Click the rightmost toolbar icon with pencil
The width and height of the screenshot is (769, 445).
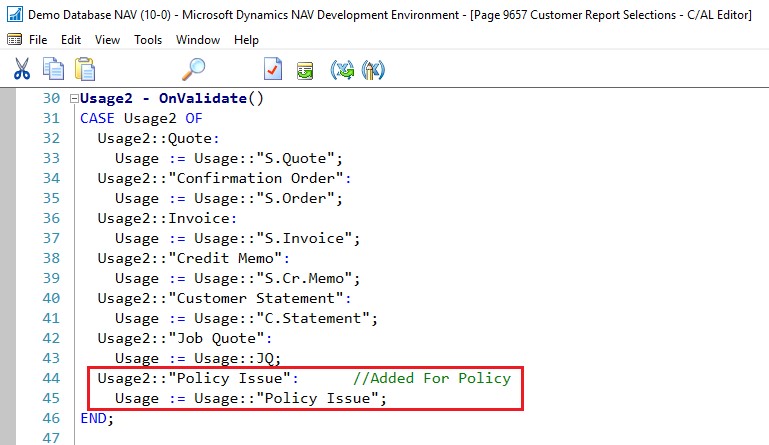pyautogui.click(x=373, y=70)
